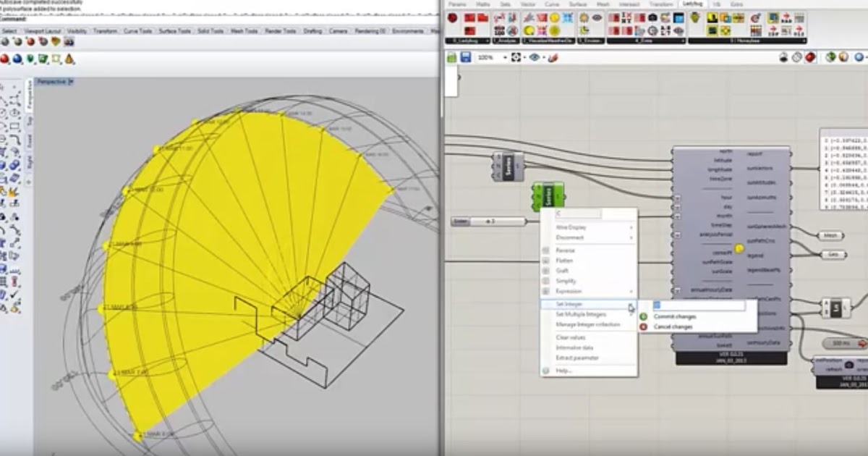
Task: Expand the Wire Display submenu
Action: click(x=571, y=227)
